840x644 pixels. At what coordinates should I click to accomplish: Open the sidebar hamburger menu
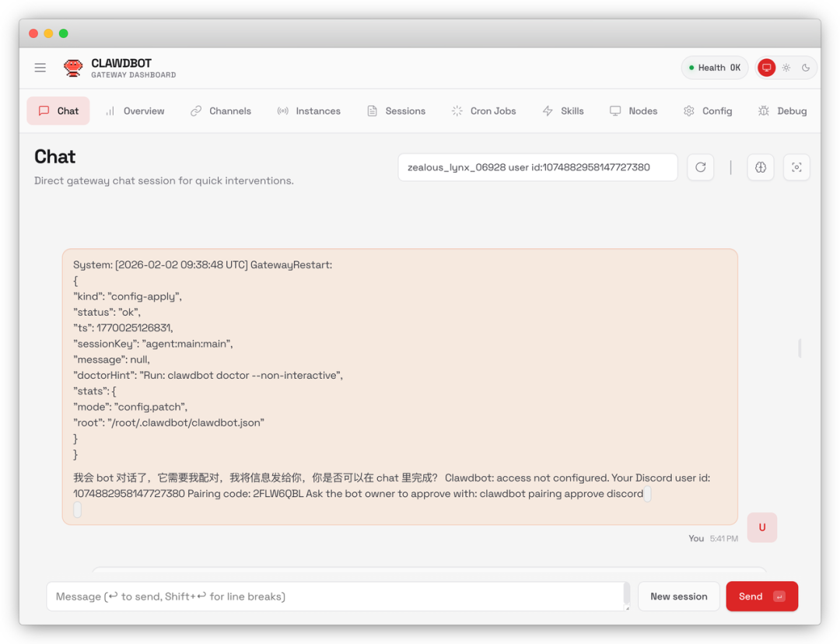(40, 68)
